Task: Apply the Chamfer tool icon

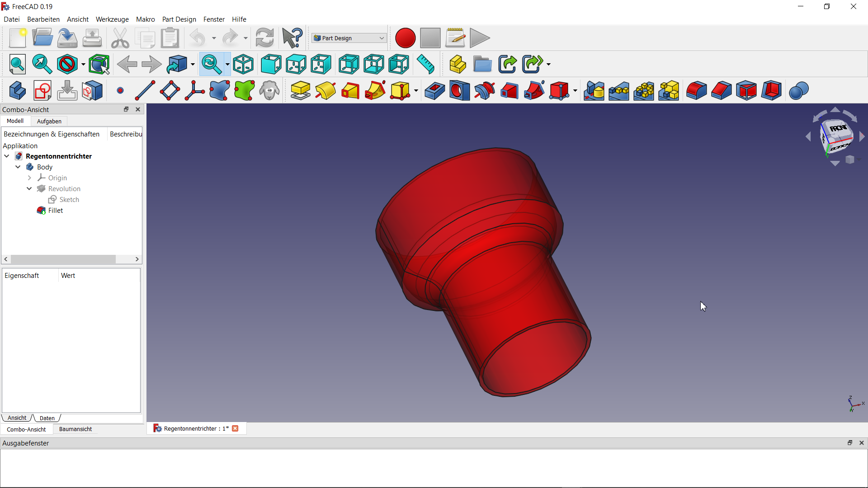Action: point(721,90)
